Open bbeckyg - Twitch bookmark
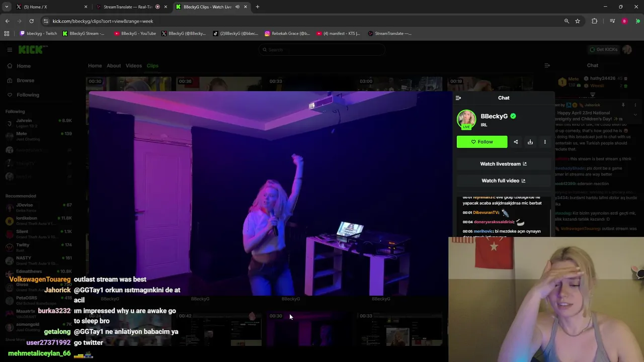This screenshot has width=644, height=362. coord(38,34)
